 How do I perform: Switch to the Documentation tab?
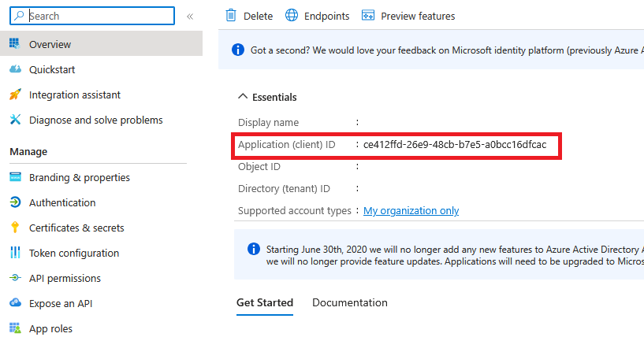[349, 302]
